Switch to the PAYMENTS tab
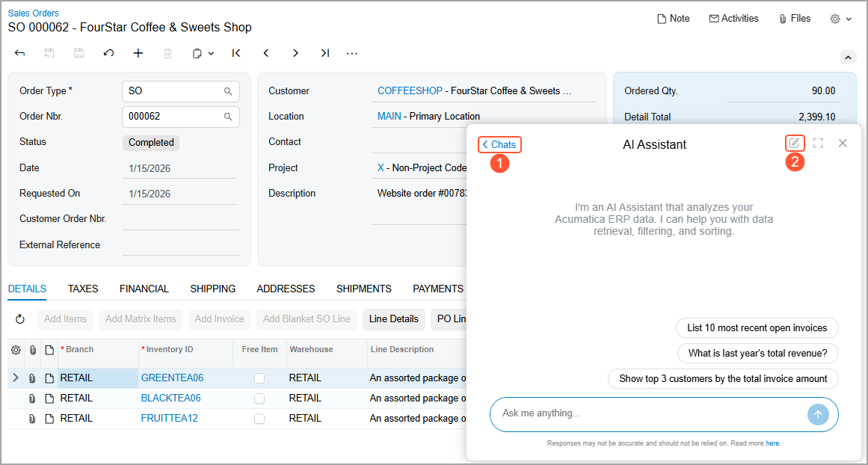The image size is (868, 465). [x=438, y=289]
